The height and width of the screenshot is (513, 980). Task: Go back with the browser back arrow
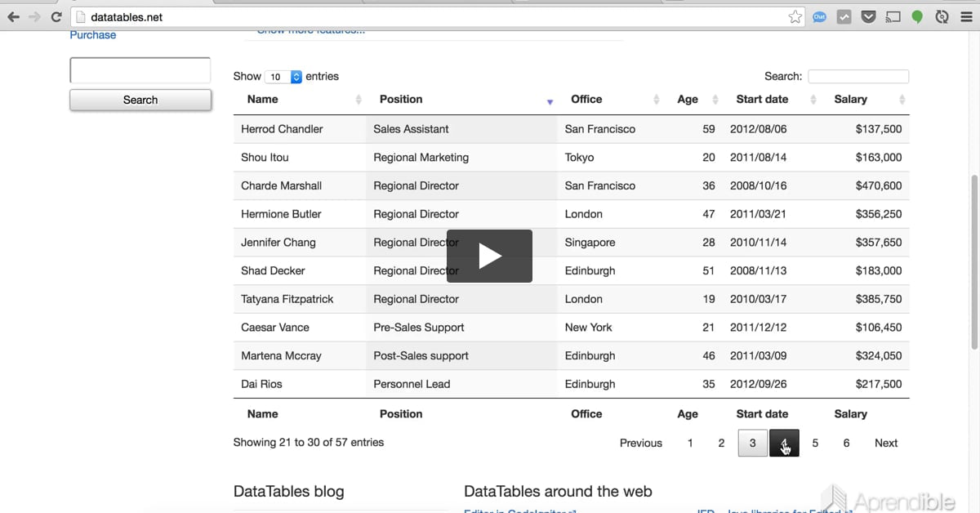click(14, 16)
